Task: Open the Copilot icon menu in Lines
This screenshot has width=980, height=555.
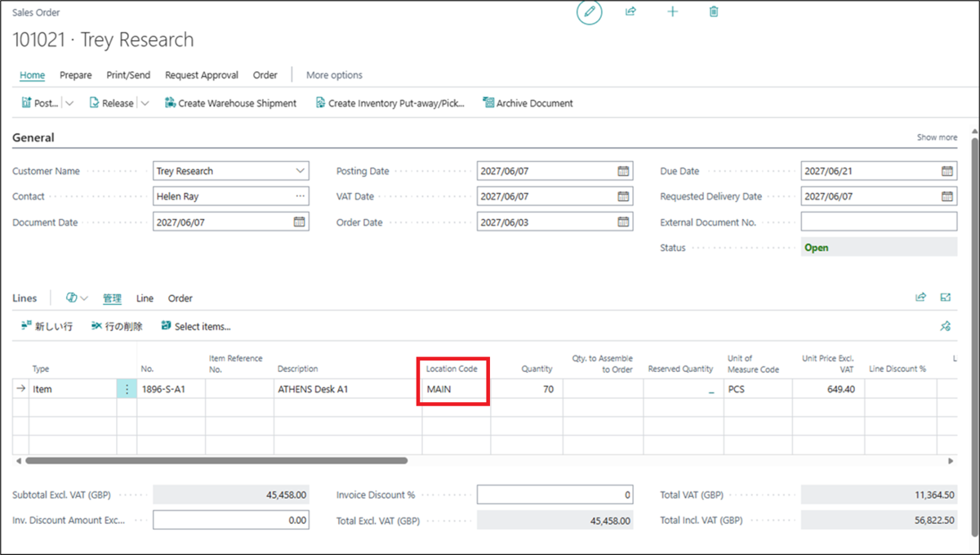Action: [77, 298]
